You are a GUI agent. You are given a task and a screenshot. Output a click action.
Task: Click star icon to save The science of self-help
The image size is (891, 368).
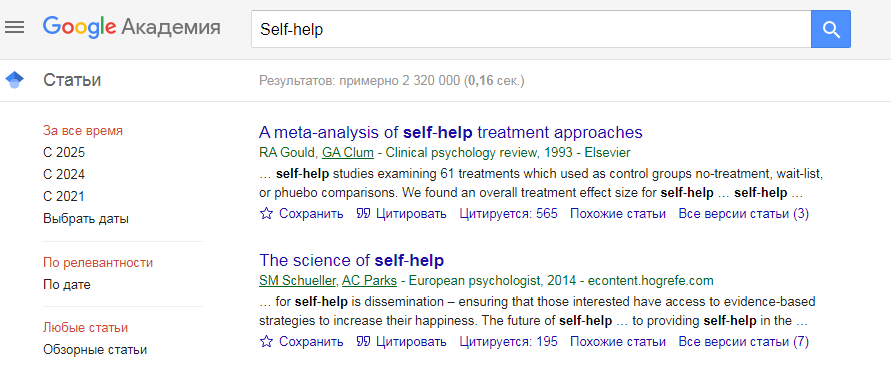coord(266,342)
